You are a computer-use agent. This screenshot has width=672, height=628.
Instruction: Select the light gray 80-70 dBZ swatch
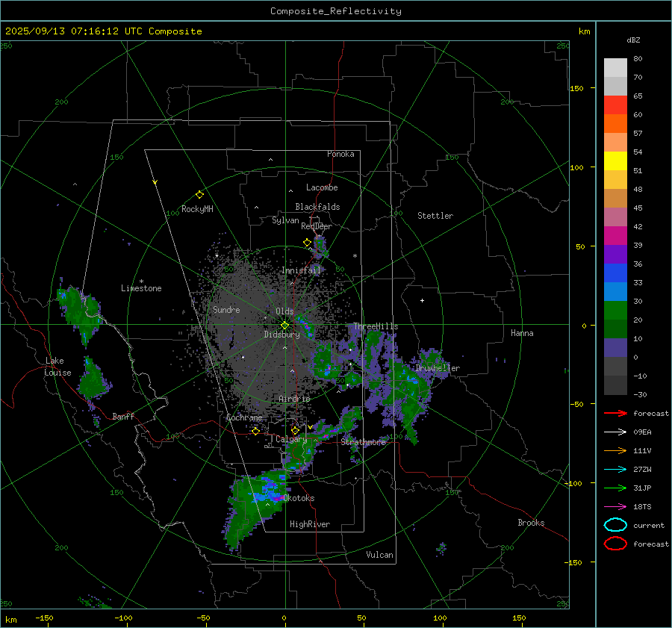click(x=615, y=68)
